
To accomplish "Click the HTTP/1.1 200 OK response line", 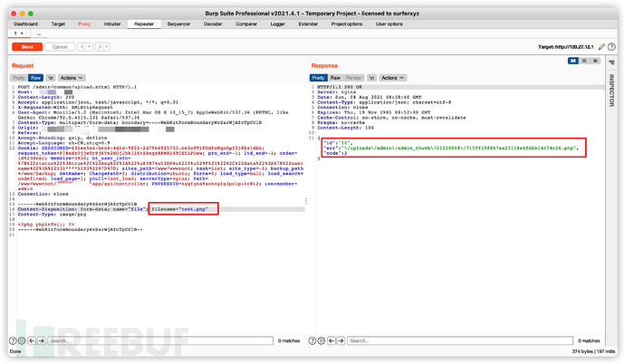I will 340,87.
